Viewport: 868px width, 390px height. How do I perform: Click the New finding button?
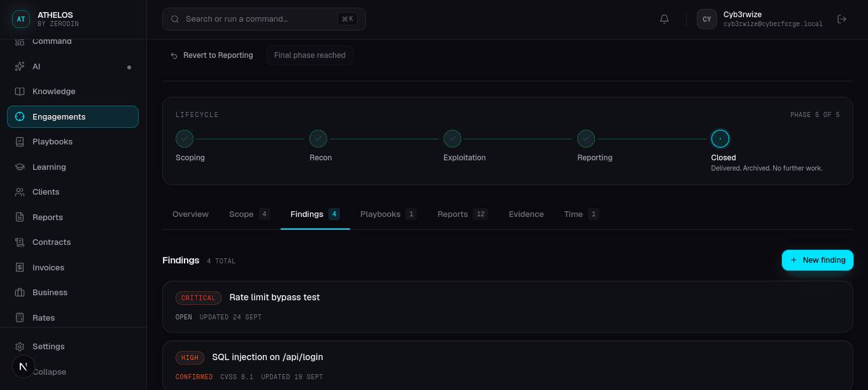tap(818, 260)
